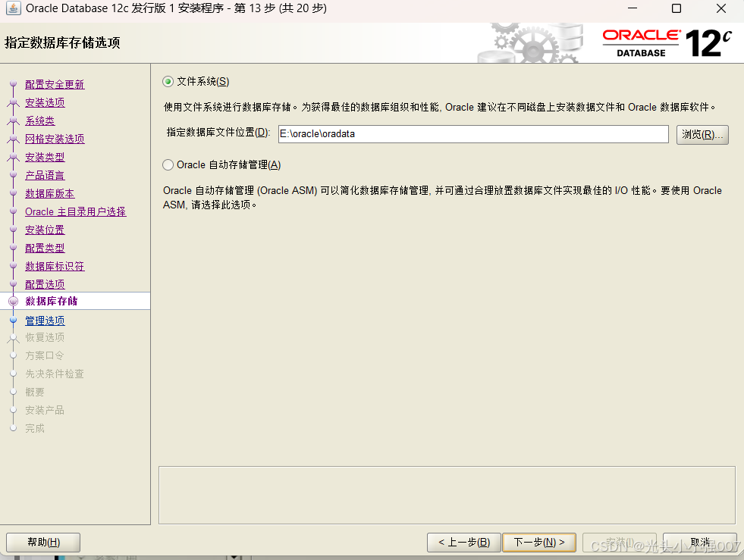Open the 配置安全更新 step link
Viewport: 744px width, 560px height.
click(x=55, y=84)
